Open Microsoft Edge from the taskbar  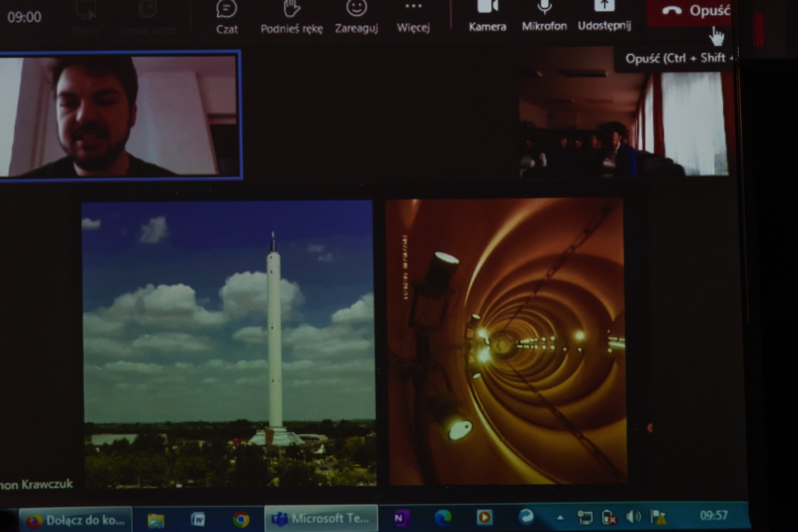443,517
